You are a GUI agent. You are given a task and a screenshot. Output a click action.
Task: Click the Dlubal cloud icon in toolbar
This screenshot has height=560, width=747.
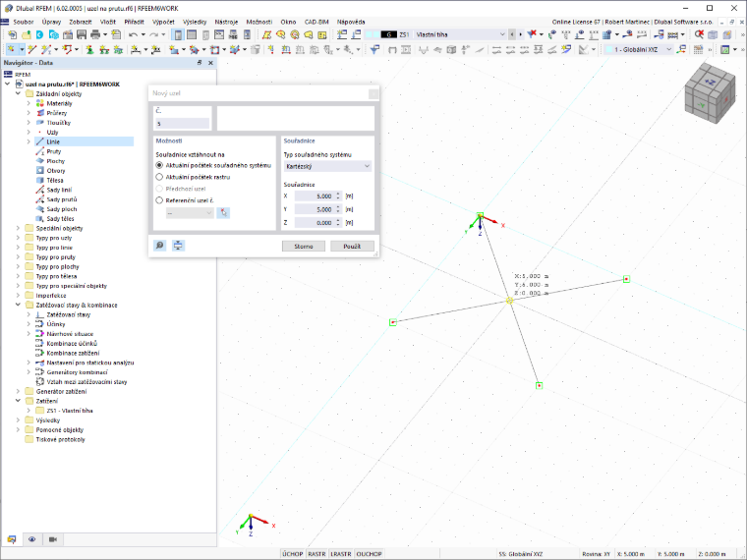(x=40, y=34)
